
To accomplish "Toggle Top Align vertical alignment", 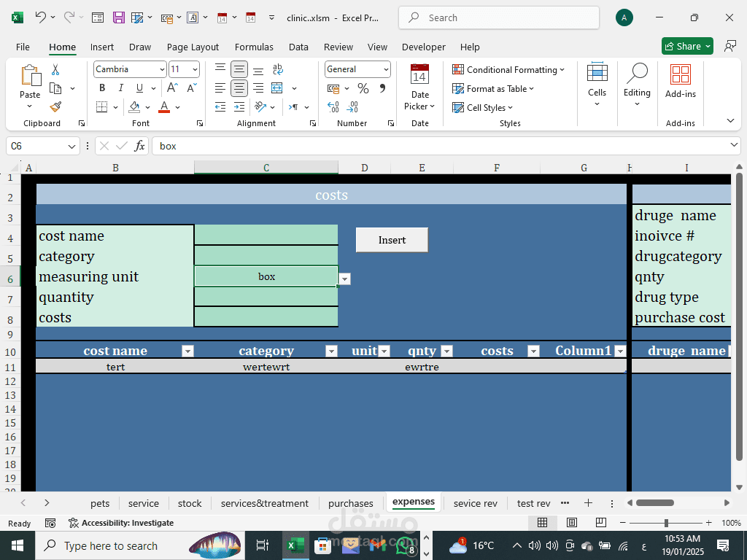I will 220,69.
